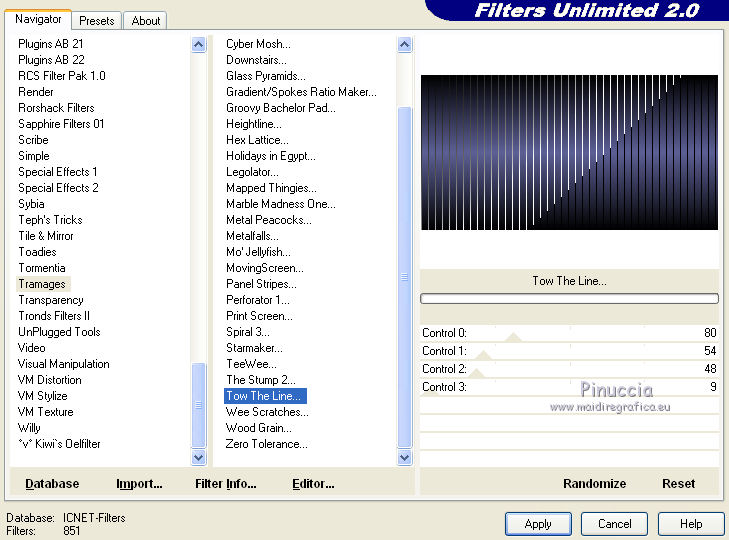
Task: Select Plugins AB 21 category
Action: tap(51, 44)
